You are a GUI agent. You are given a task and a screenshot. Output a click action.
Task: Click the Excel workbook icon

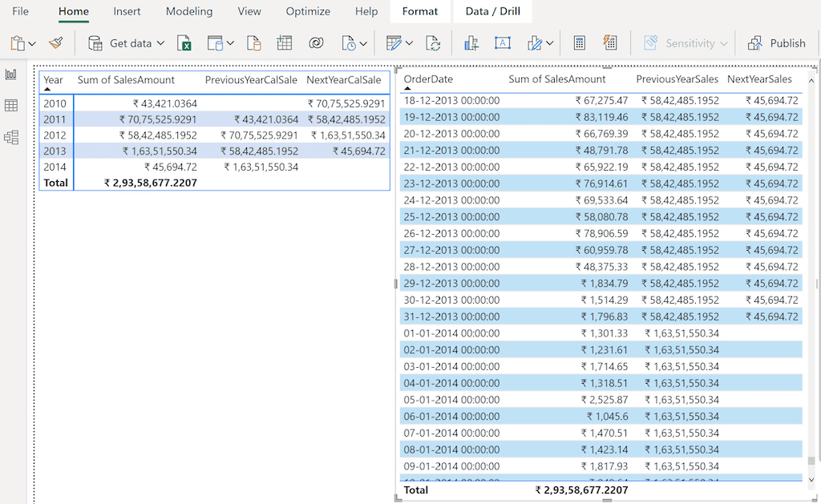184,43
